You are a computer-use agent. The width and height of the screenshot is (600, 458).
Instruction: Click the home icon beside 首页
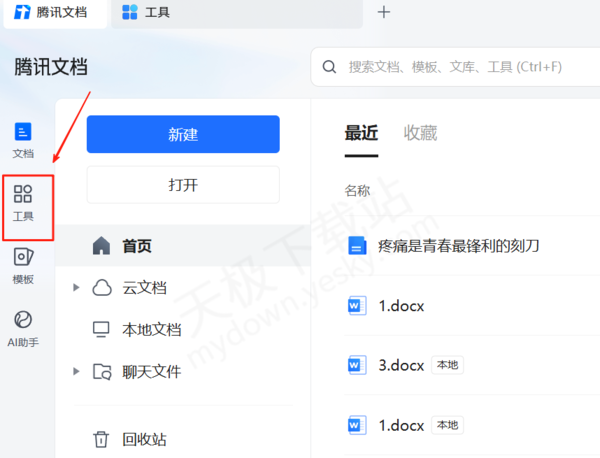[x=101, y=246]
